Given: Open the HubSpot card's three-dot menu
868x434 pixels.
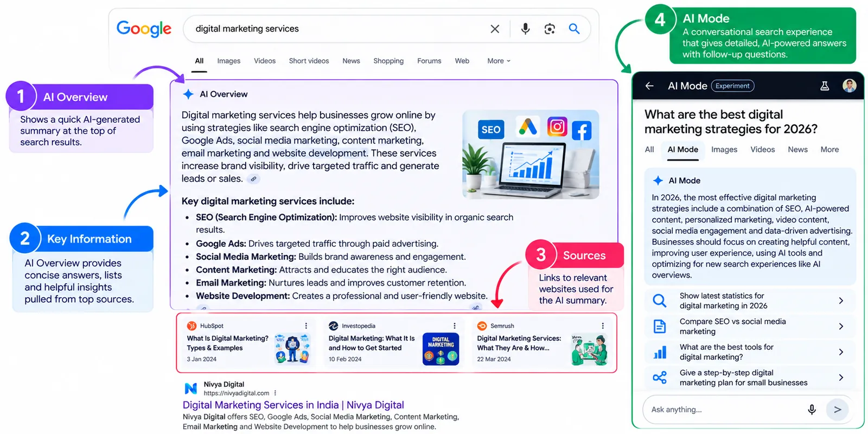Looking at the screenshot, I should click(306, 325).
